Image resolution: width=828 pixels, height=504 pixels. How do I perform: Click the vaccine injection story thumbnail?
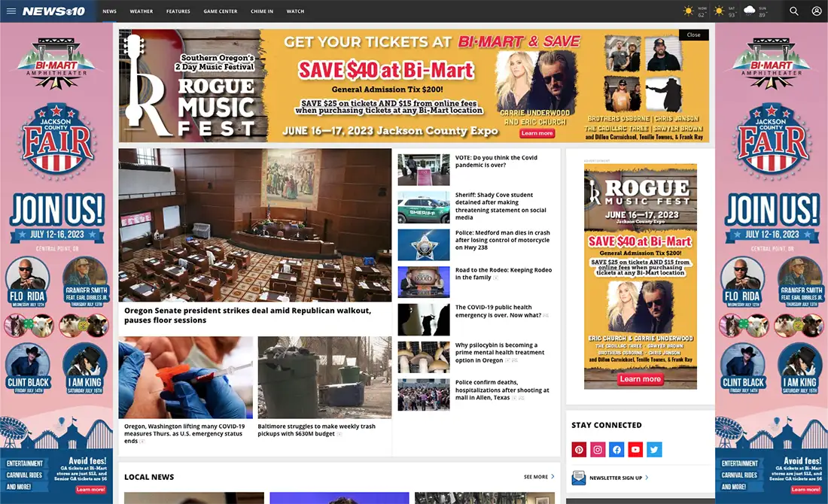click(185, 378)
